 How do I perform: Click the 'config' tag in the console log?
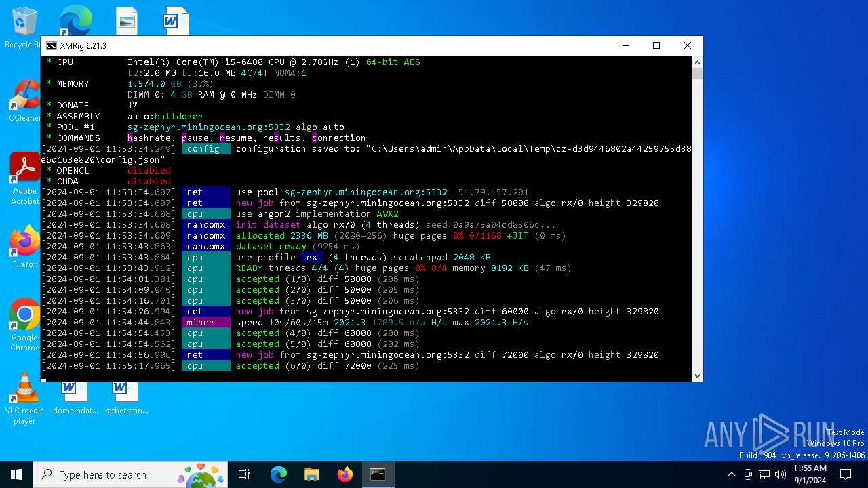205,148
